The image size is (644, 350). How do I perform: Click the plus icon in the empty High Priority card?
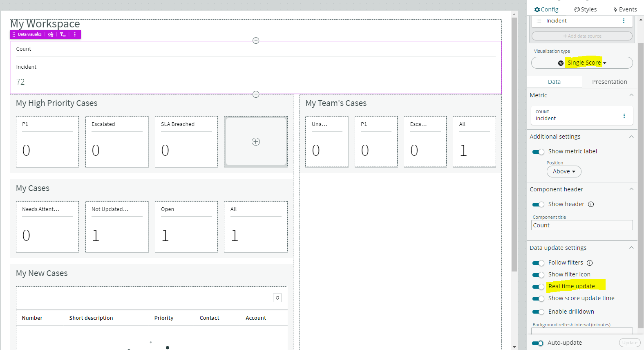(x=256, y=142)
